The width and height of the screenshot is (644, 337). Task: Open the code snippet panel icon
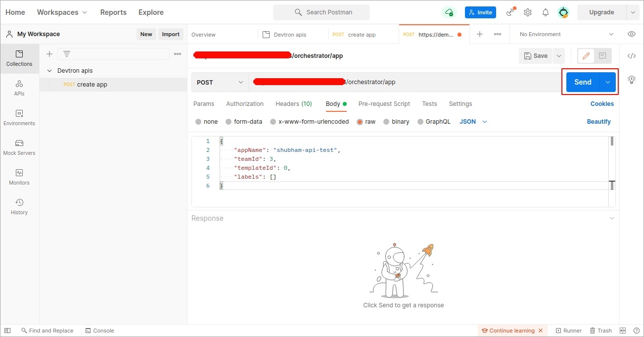(632, 56)
